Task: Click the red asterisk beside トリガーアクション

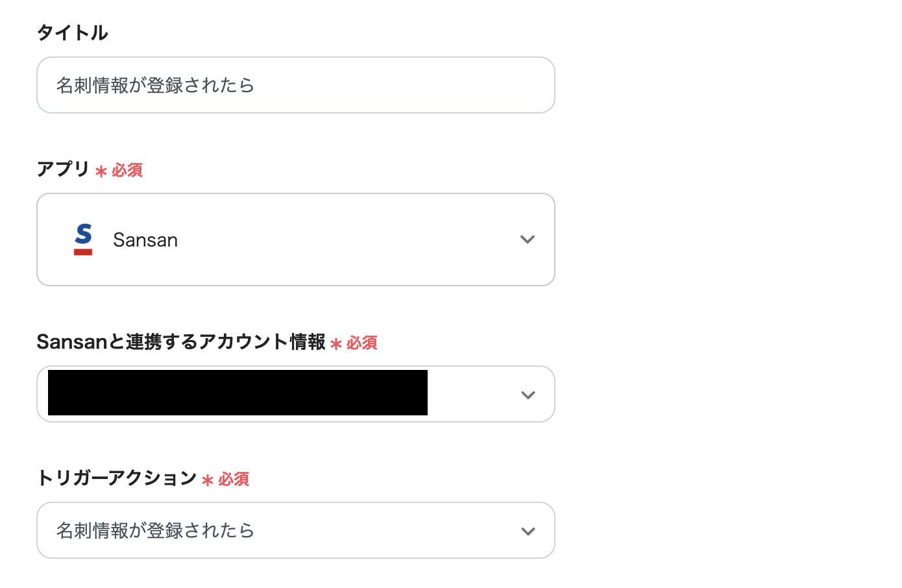Action: click(x=208, y=480)
